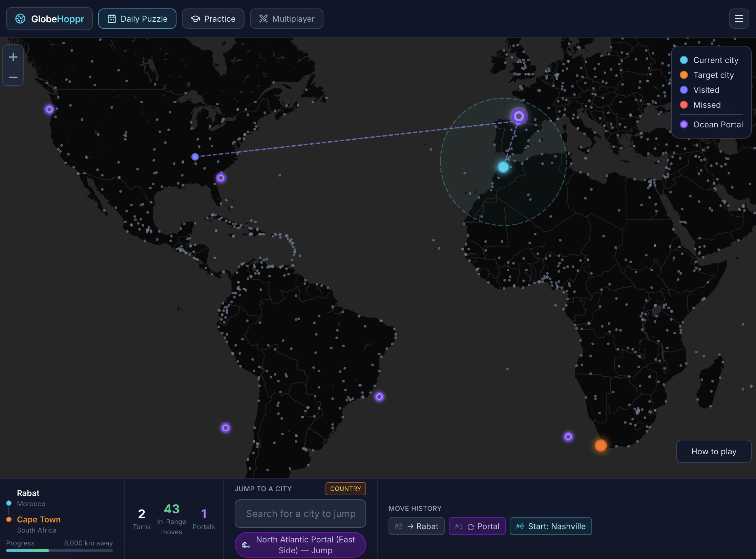The width and height of the screenshot is (756, 559).
Task: Click North Atlantic Portal (East Side) Jump button
Action: [300, 545]
